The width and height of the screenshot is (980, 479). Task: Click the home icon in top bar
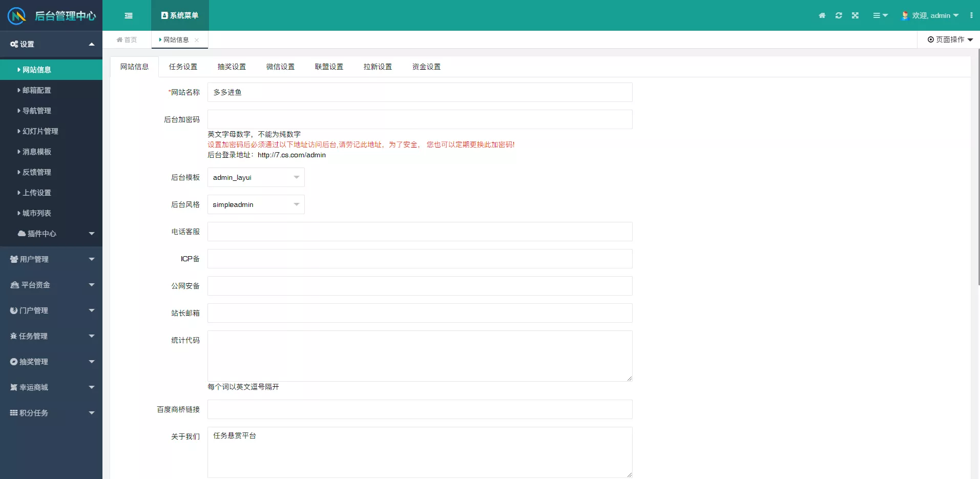coord(822,15)
